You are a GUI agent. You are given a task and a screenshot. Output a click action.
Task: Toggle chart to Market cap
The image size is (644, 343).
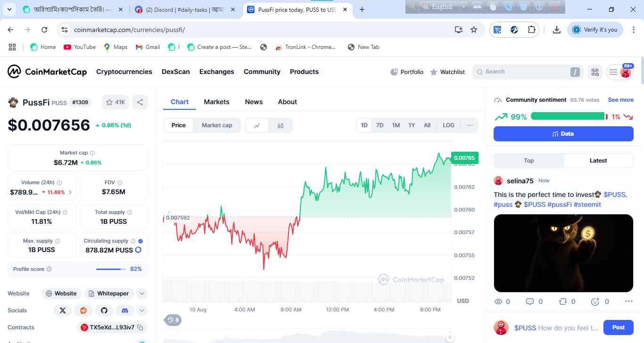click(217, 125)
